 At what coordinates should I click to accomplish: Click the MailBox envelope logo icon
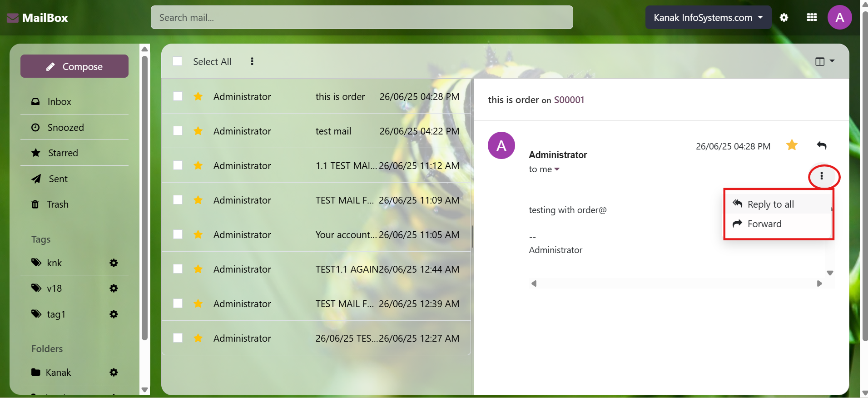click(13, 18)
